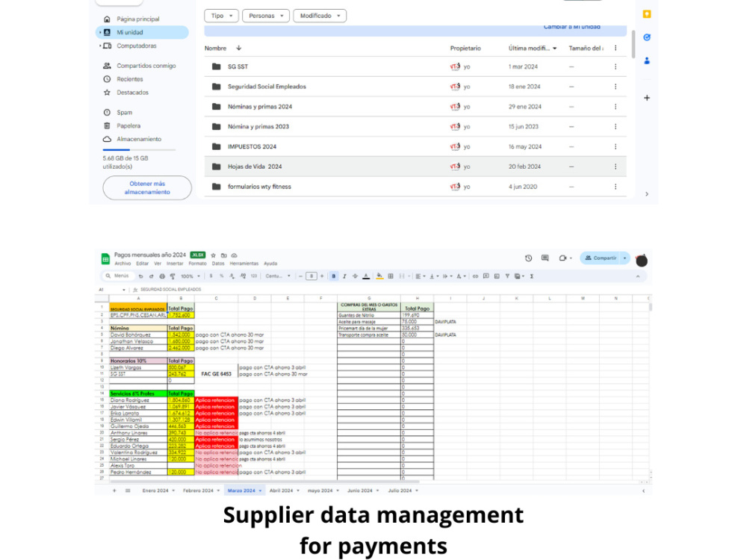Open the fill color paint bucket

click(379, 276)
